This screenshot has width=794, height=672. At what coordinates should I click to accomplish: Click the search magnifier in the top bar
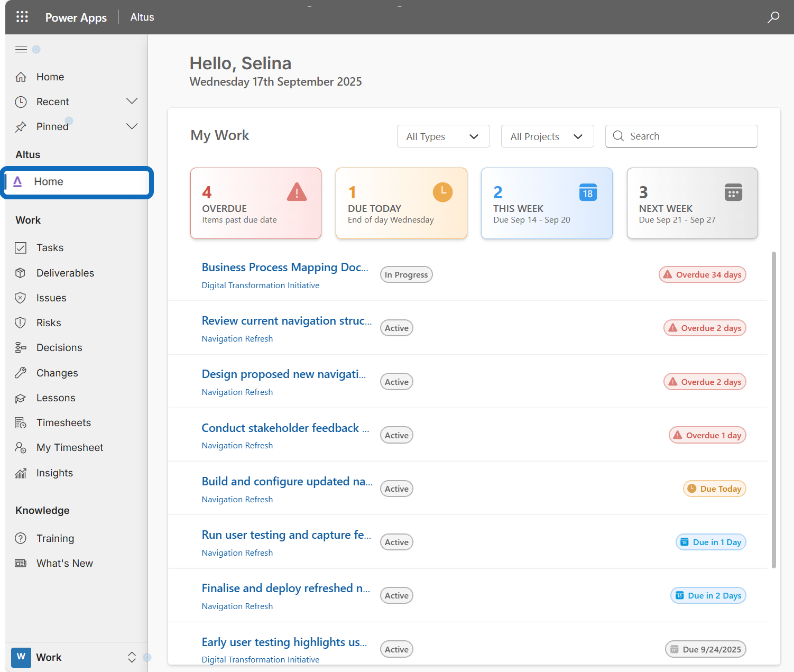773,17
